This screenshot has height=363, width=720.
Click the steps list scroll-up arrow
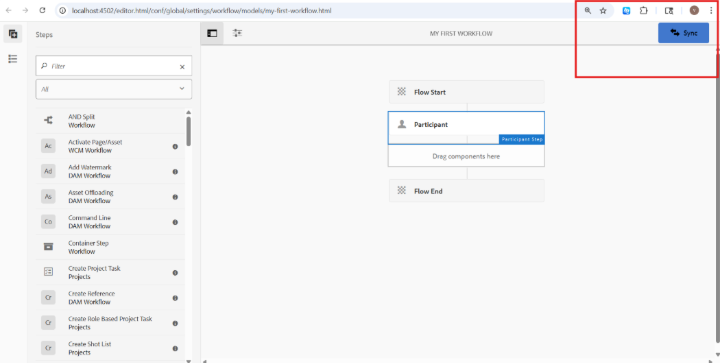click(189, 112)
